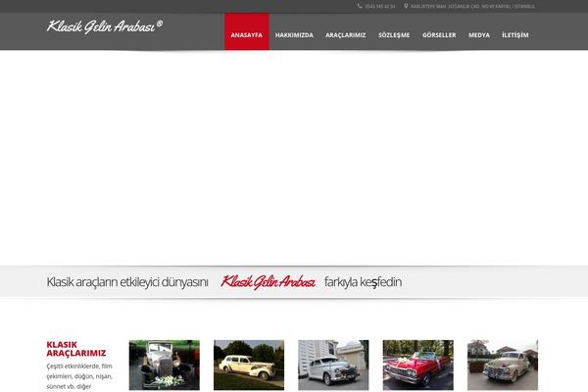Click the 'Çeşitli etkinliklerde, film' description text
This screenshot has height=392, width=588.
click(x=79, y=366)
